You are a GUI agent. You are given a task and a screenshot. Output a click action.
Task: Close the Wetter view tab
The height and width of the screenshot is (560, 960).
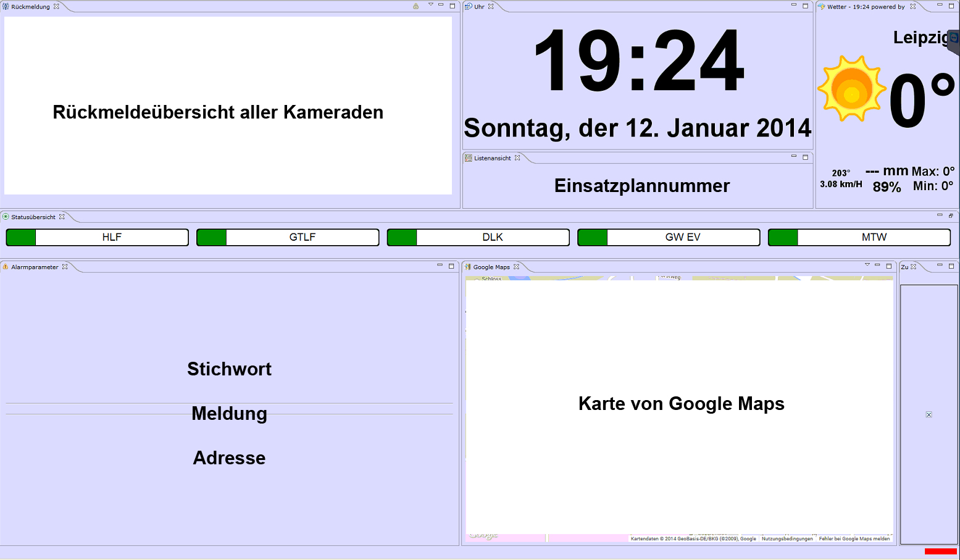(x=913, y=6)
